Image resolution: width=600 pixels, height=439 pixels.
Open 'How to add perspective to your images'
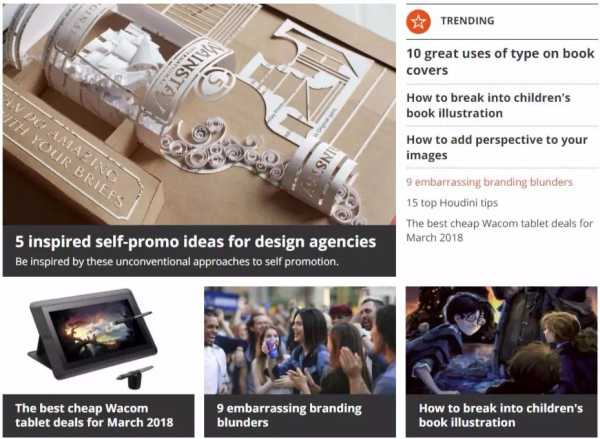497,147
